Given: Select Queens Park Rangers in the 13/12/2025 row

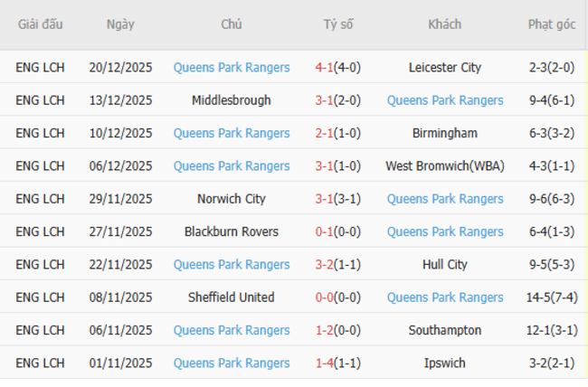Looking at the screenshot, I should (444, 100).
